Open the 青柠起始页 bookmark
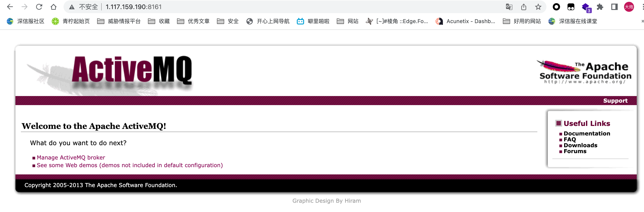The height and width of the screenshot is (212, 644). tap(71, 21)
